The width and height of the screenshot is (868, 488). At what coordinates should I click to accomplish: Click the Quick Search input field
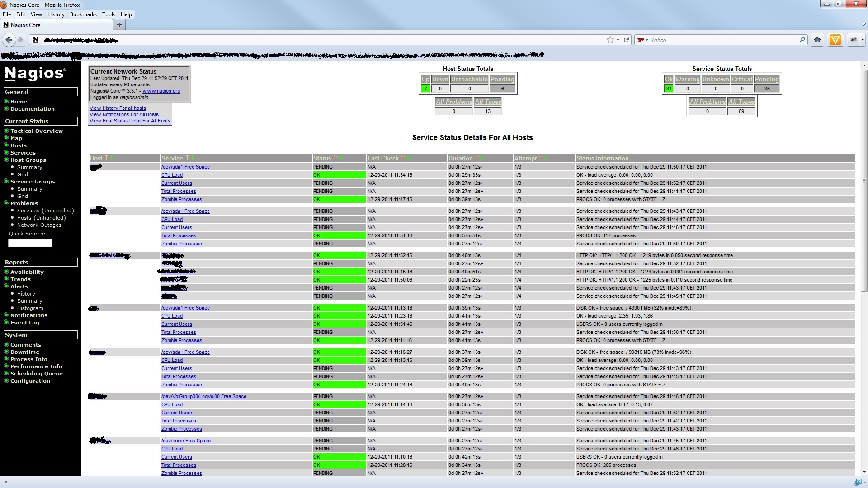[x=30, y=243]
